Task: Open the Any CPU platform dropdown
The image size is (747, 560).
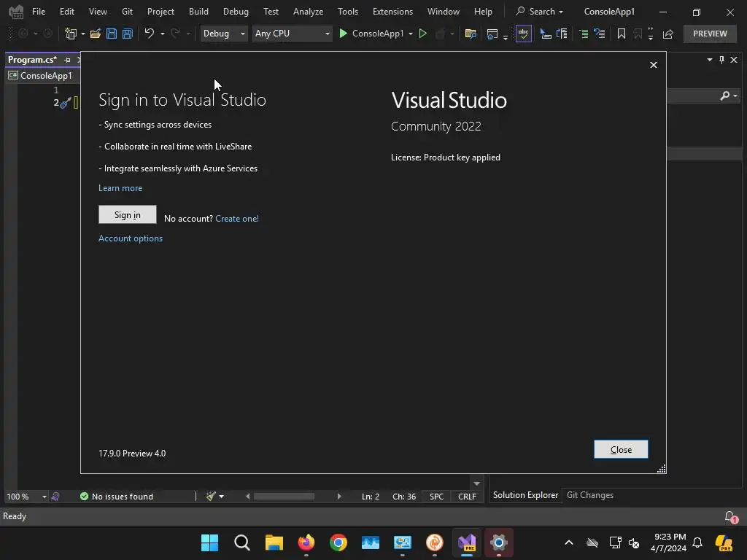Action: [292, 34]
